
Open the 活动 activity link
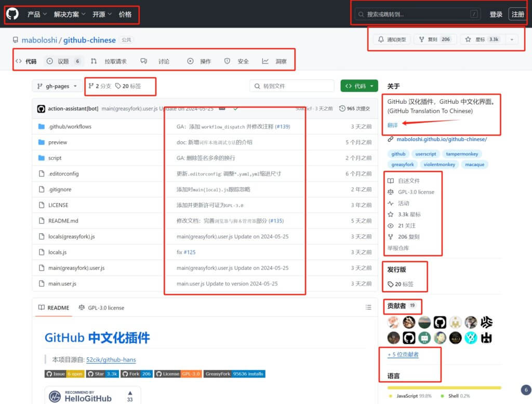tap(398, 203)
